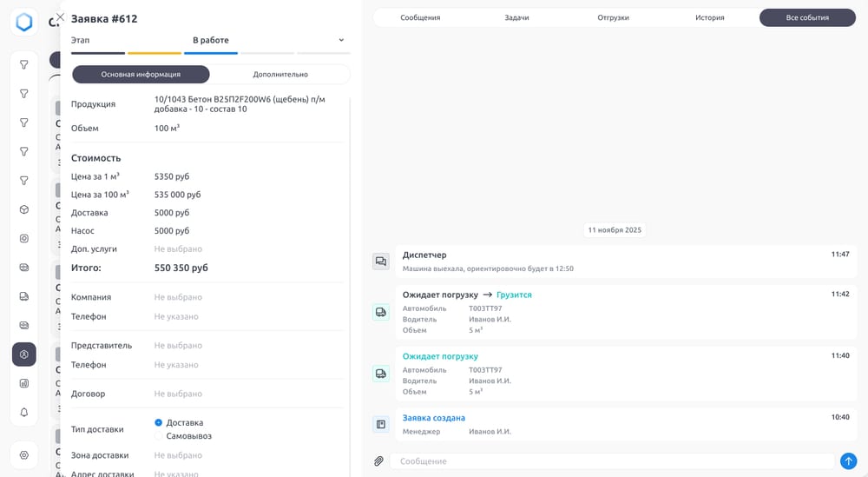Select the Доставка radio option
This screenshot has height=477, width=868.
[159, 422]
